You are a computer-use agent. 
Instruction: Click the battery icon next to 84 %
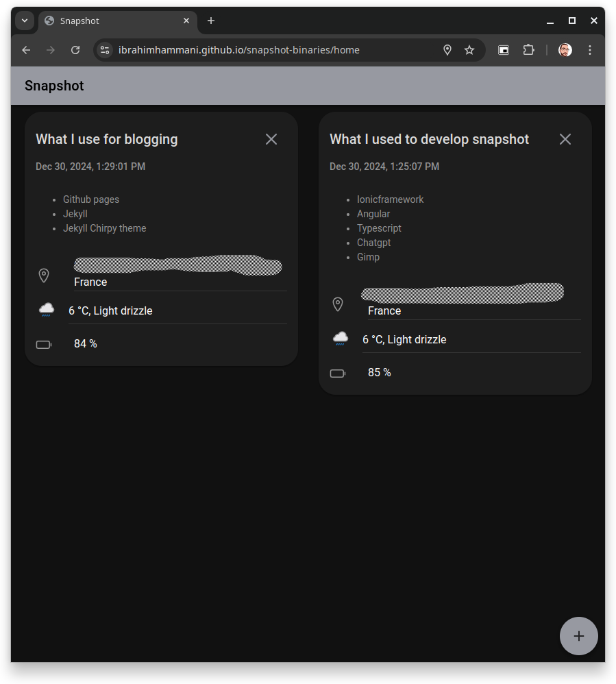pos(43,344)
